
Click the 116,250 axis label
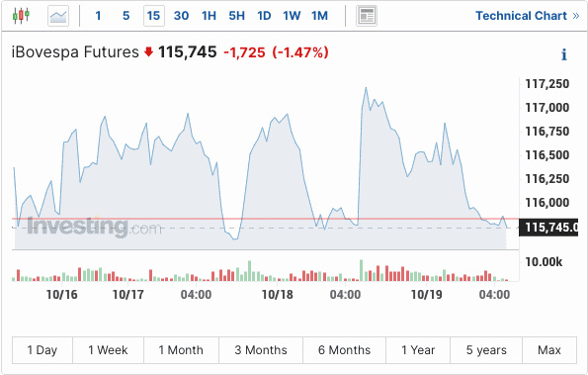tap(547, 179)
